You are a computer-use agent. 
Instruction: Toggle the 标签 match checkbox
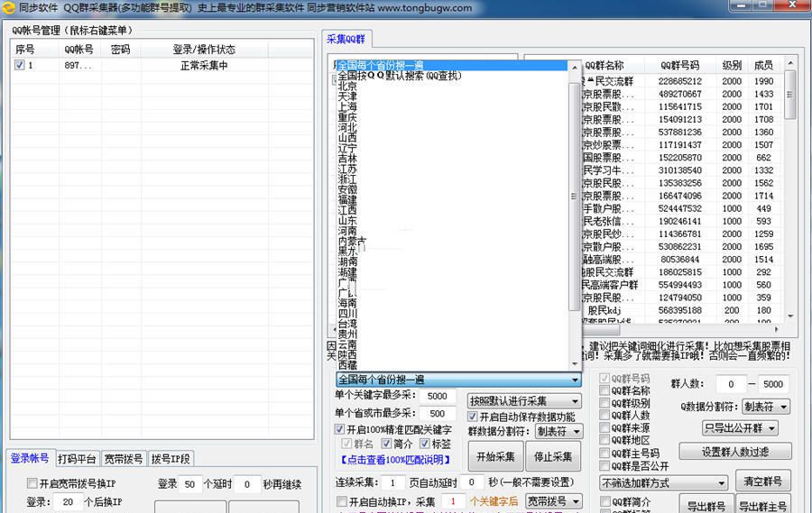coord(425,444)
